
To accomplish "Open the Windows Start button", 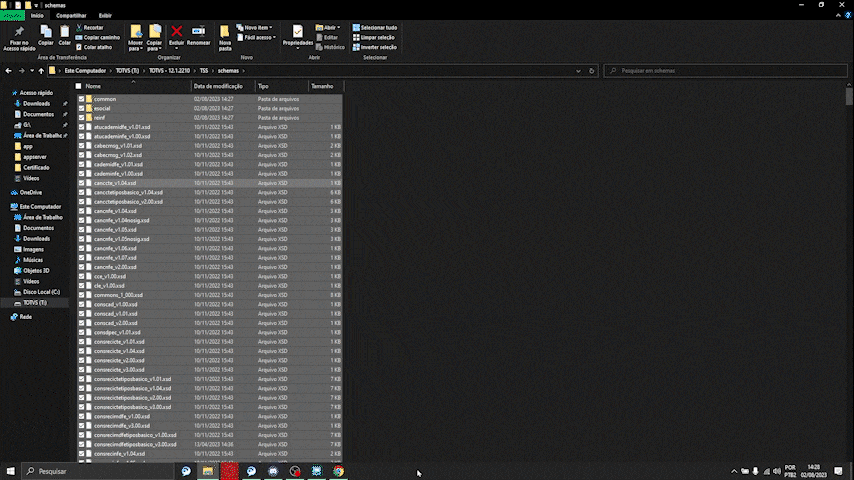I will click(x=10, y=471).
